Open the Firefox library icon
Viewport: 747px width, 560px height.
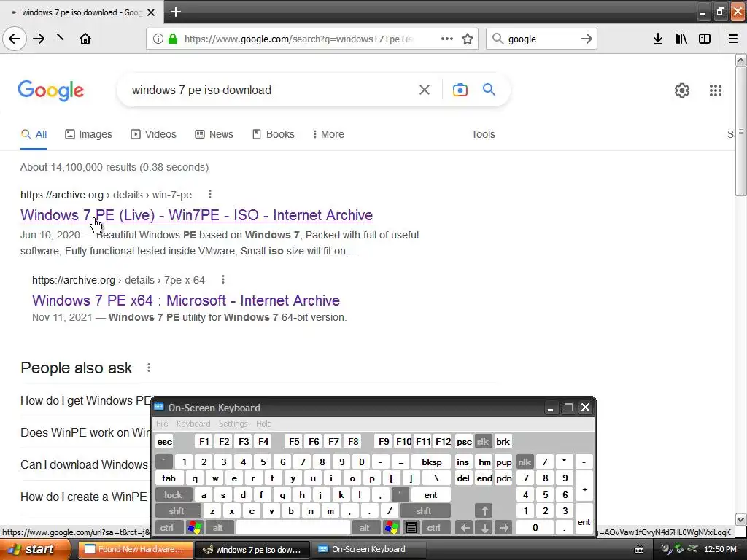coord(681,39)
